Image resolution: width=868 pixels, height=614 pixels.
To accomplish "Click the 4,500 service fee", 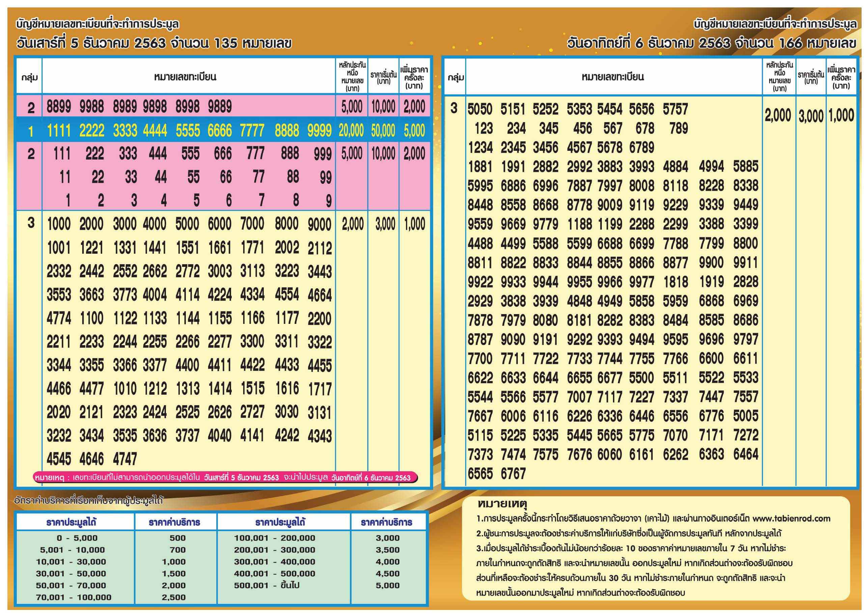I will [x=388, y=574].
